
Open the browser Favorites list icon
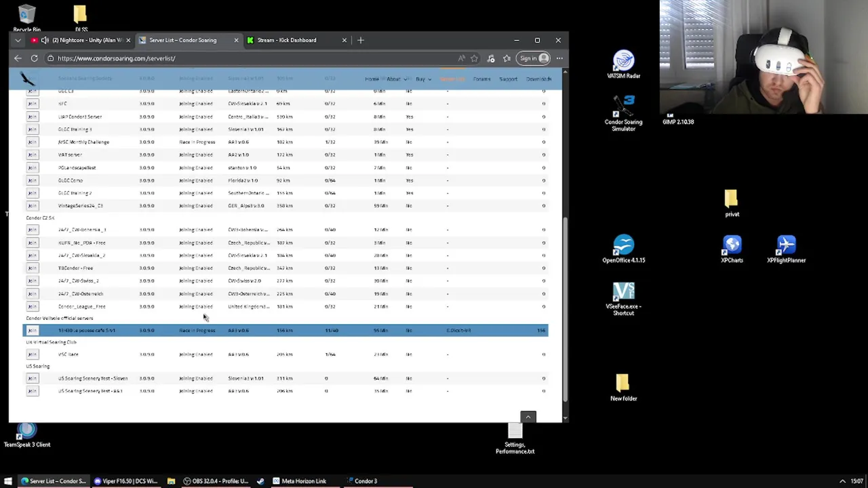tap(507, 58)
